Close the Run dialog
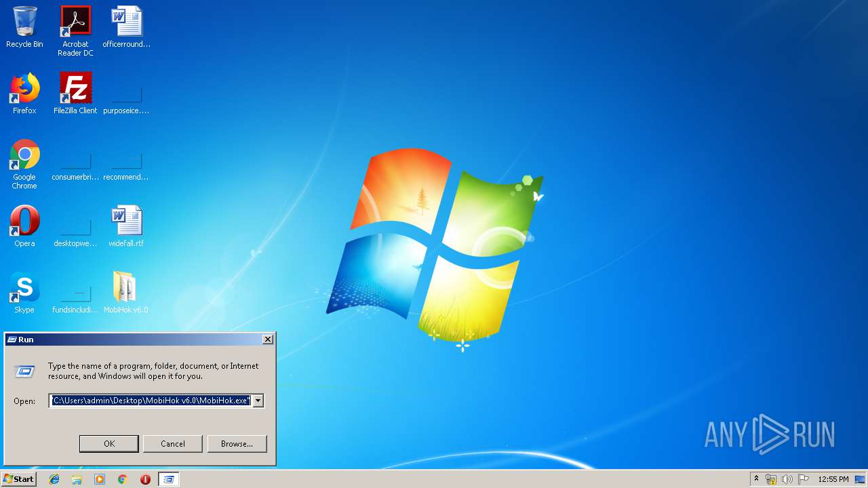The image size is (868, 488). point(268,340)
